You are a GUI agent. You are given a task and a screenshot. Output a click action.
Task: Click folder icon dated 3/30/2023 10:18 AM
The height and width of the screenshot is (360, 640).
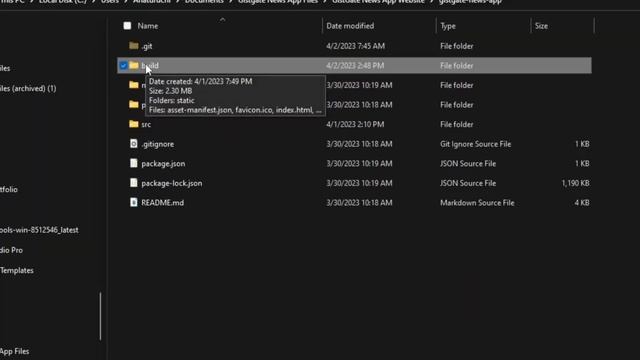click(x=133, y=104)
